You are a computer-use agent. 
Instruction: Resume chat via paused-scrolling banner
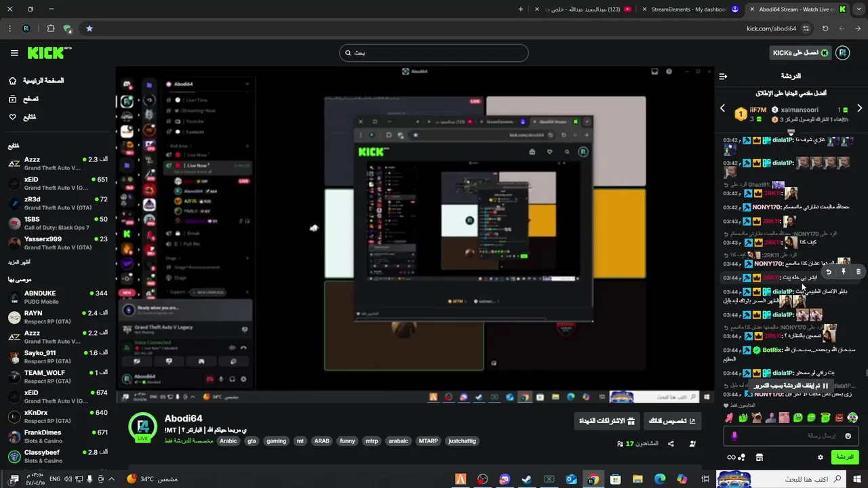[x=791, y=385]
